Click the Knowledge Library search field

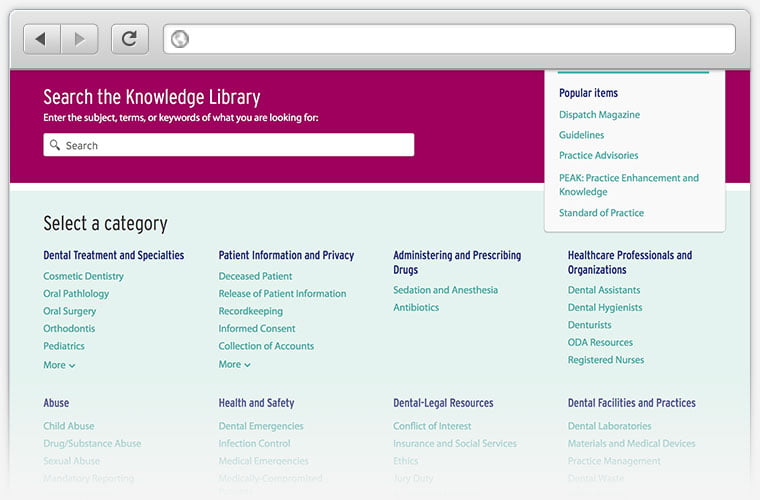[229, 145]
